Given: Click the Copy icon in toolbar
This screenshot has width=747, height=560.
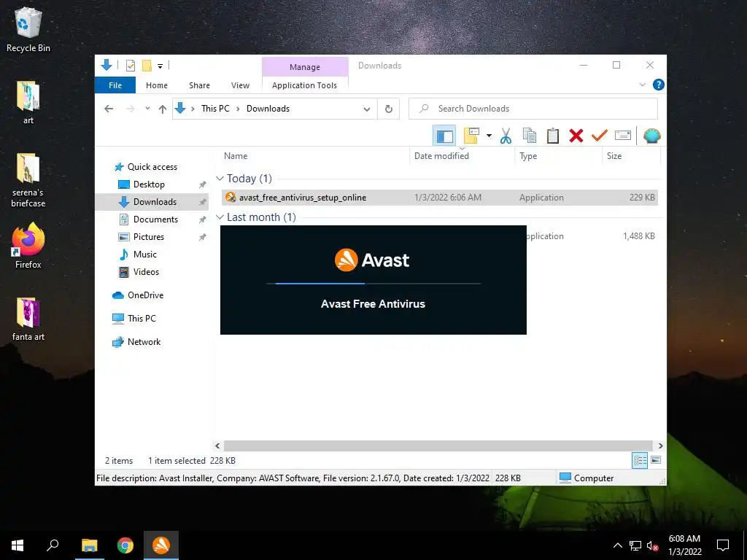Looking at the screenshot, I should [530, 136].
